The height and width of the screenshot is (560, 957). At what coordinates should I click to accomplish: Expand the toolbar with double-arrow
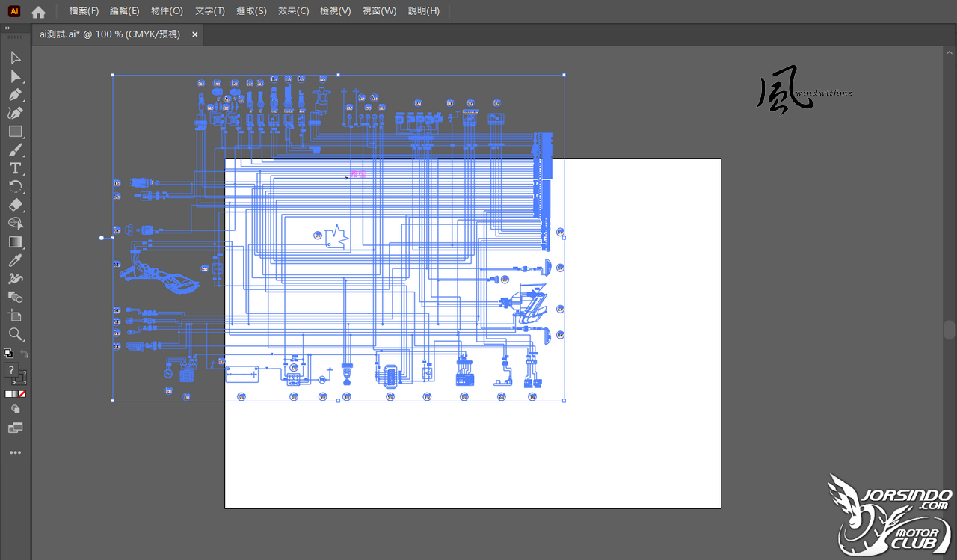[7, 28]
